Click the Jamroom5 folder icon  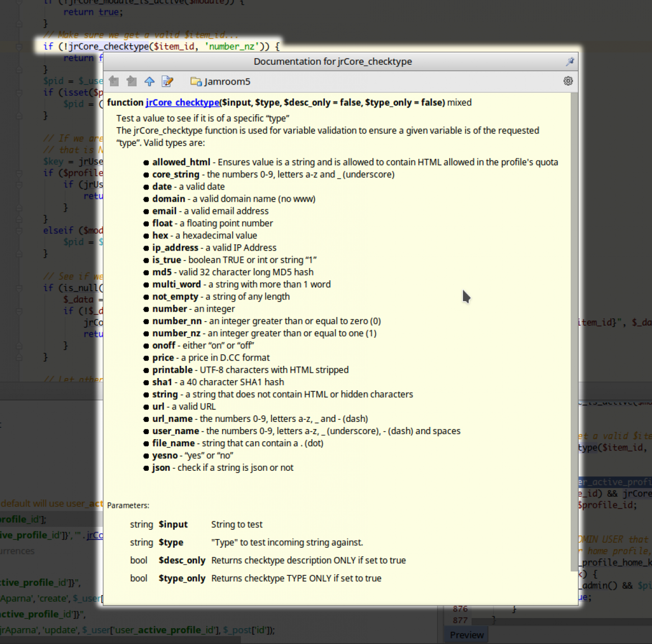(x=196, y=82)
